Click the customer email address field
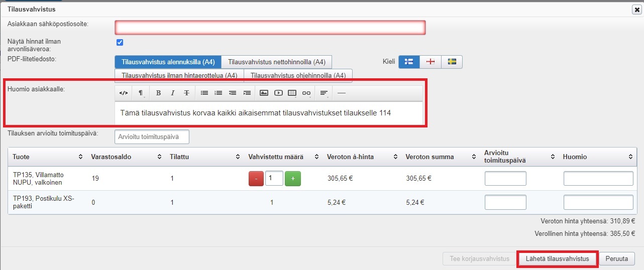This screenshot has width=644, height=270. 270,28
